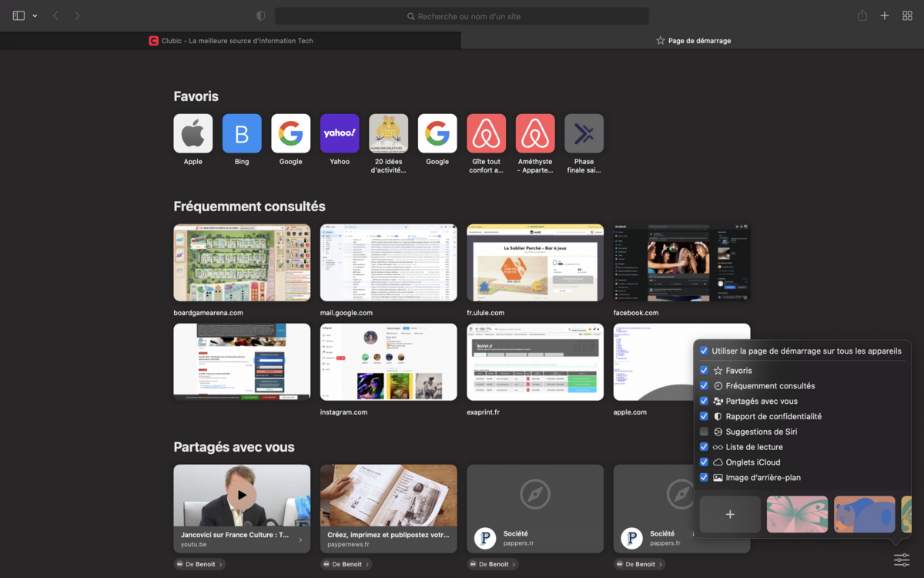Go forward with the right arrow
924x578 pixels.
pos(77,15)
